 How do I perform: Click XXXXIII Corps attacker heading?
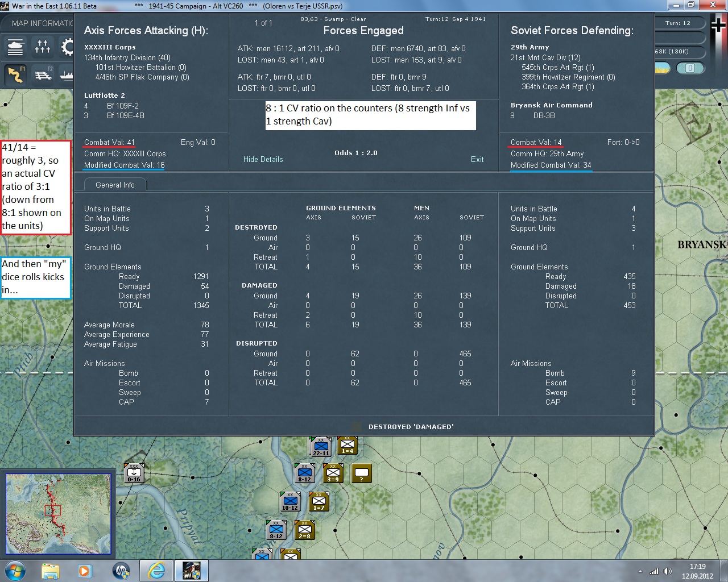(x=110, y=48)
